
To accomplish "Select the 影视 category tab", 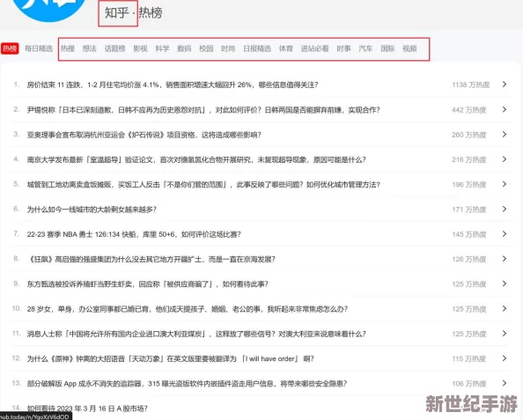I will click(140, 48).
